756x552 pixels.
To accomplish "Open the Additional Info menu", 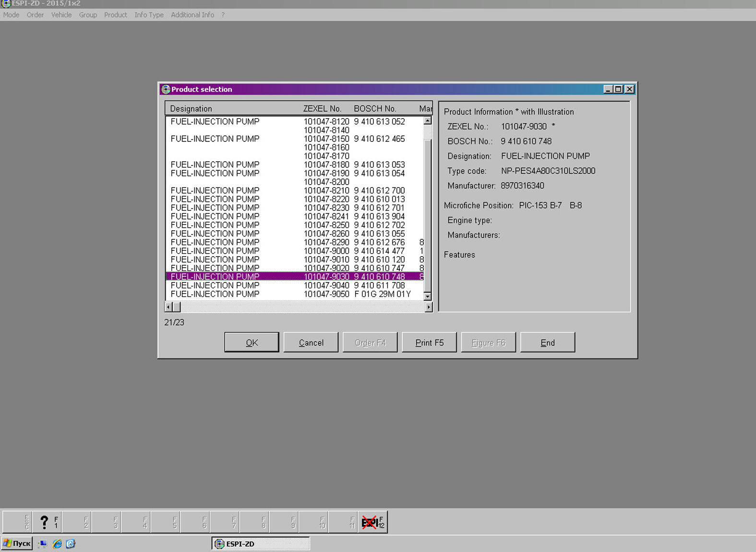I will (x=192, y=15).
